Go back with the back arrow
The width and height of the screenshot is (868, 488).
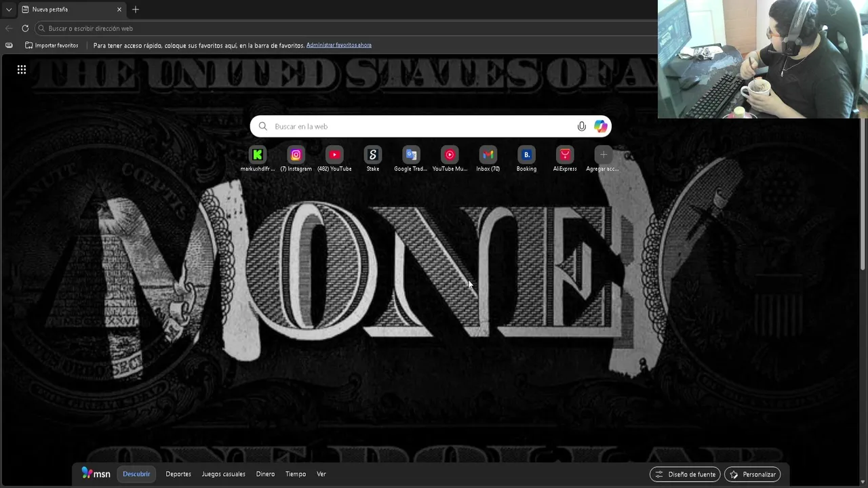click(x=9, y=28)
